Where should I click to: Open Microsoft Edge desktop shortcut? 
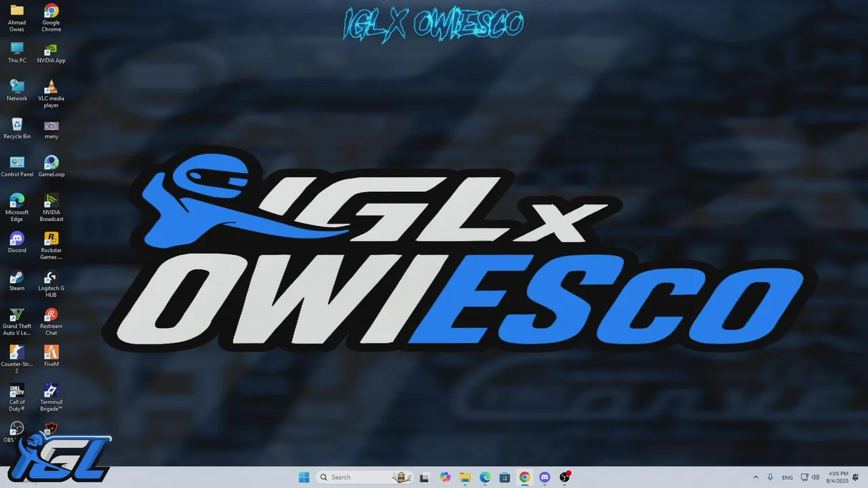pyautogui.click(x=17, y=207)
